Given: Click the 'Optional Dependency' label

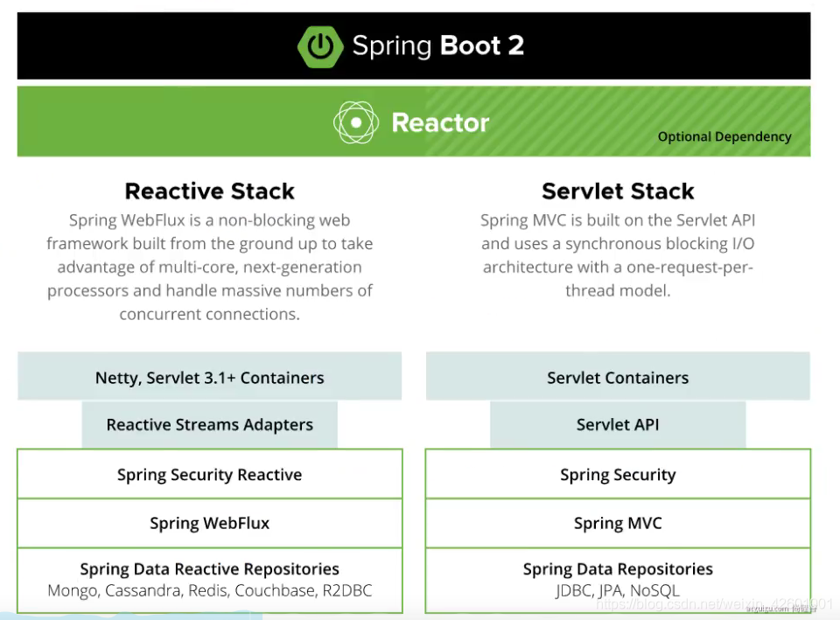Looking at the screenshot, I should (724, 137).
